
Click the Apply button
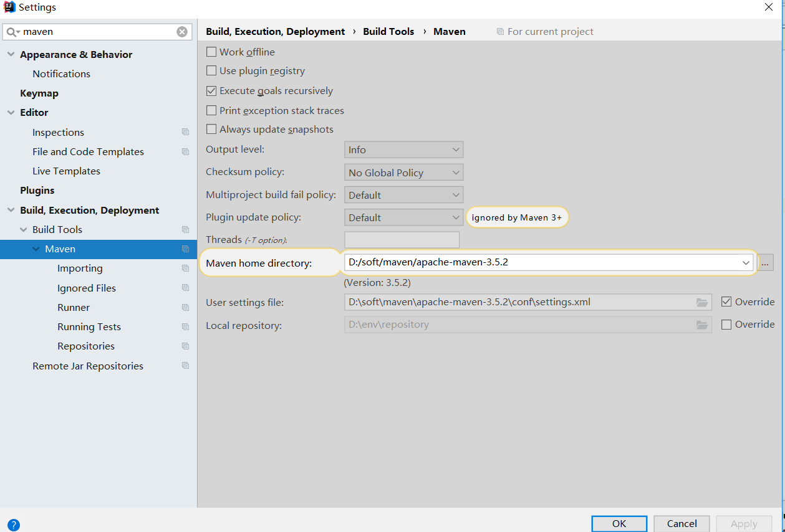(x=744, y=523)
